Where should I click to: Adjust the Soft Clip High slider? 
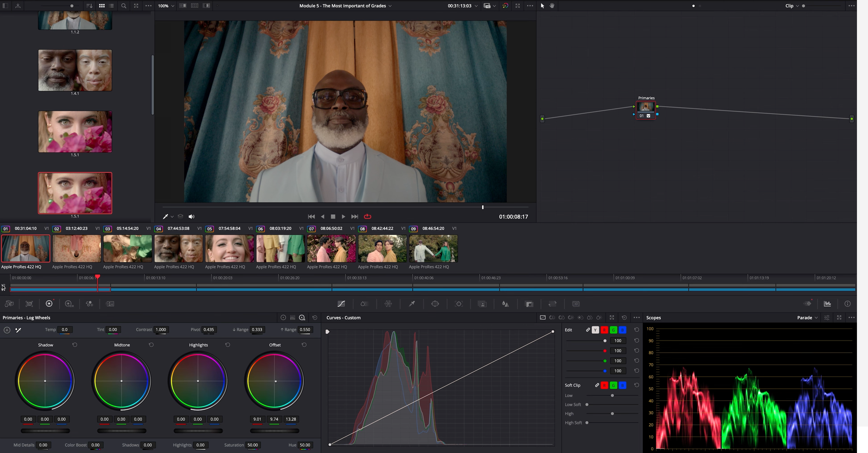(x=612, y=413)
